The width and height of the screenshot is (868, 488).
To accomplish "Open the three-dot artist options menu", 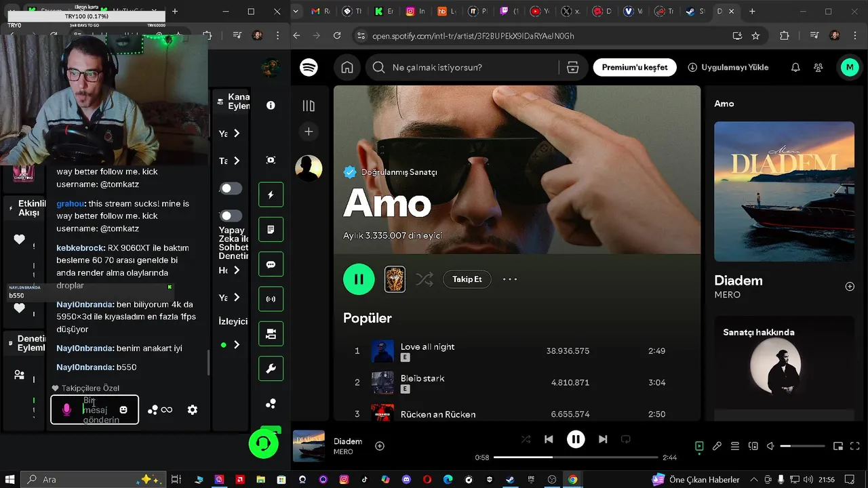I will tap(510, 279).
